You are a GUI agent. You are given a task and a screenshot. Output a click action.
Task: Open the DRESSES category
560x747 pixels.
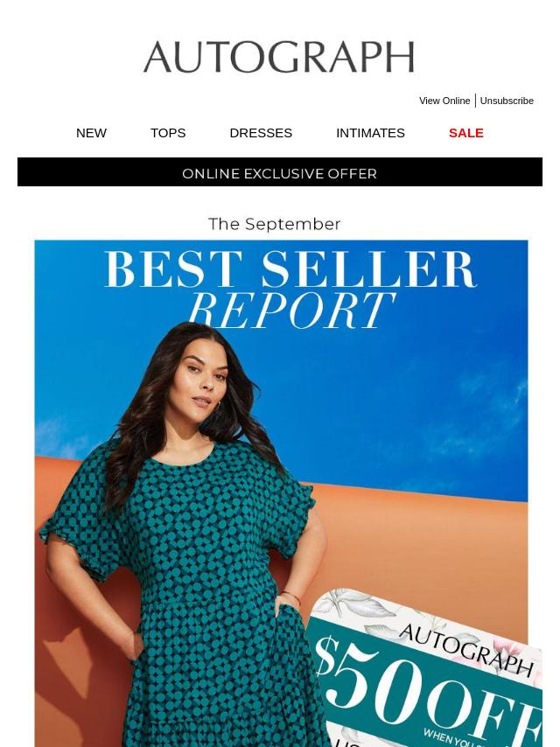(x=261, y=133)
